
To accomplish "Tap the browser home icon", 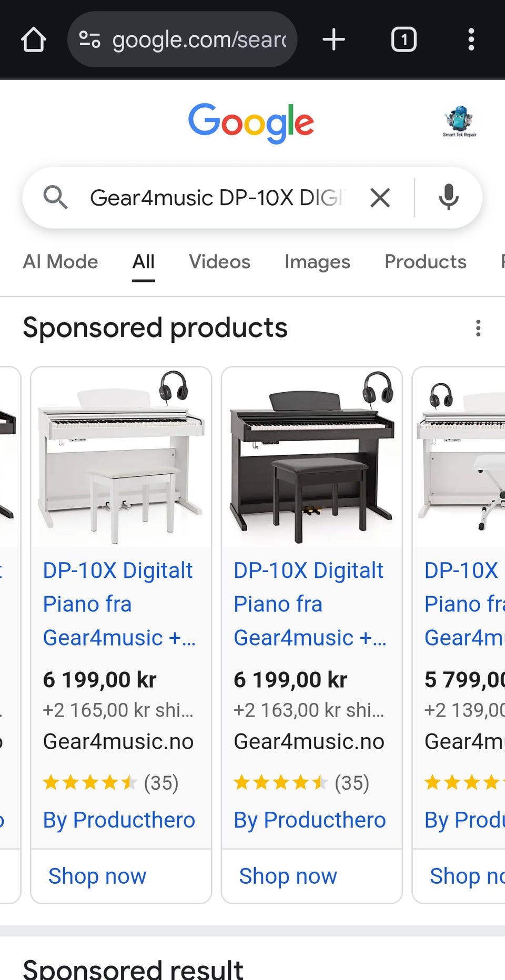I will click(34, 39).
